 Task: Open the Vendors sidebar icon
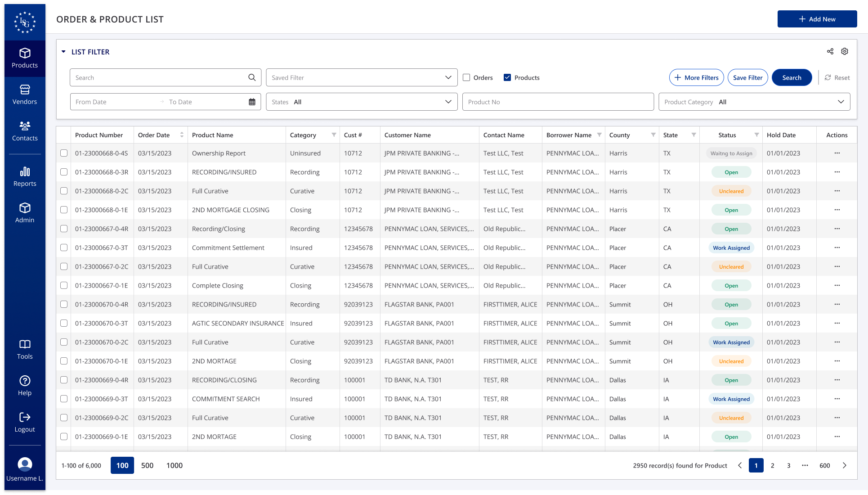(25, 90)
